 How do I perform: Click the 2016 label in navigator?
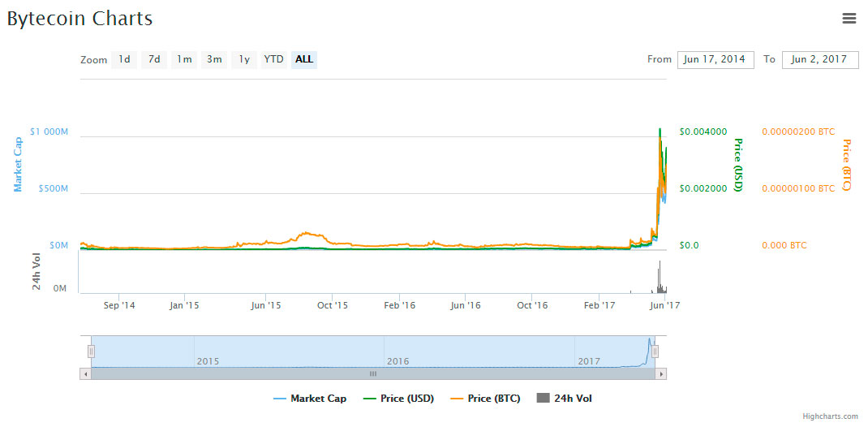(x=398, y=361)
